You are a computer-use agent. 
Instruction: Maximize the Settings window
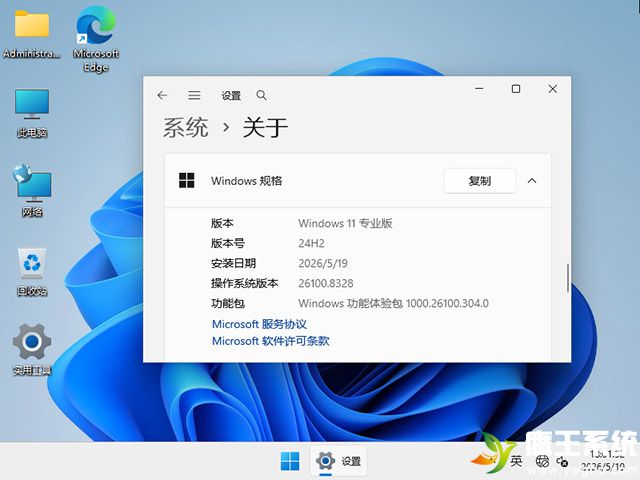click(x=516, y=89)
